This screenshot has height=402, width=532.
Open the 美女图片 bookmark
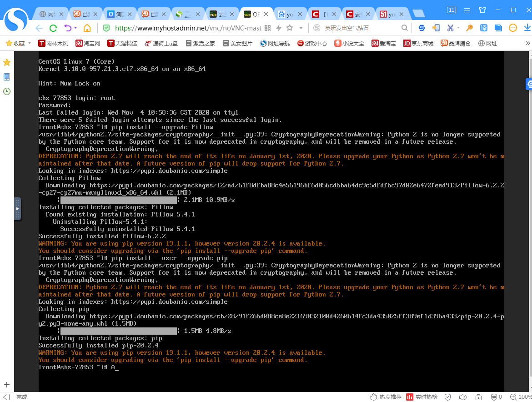pyautogui.click(x=237, y=43)
